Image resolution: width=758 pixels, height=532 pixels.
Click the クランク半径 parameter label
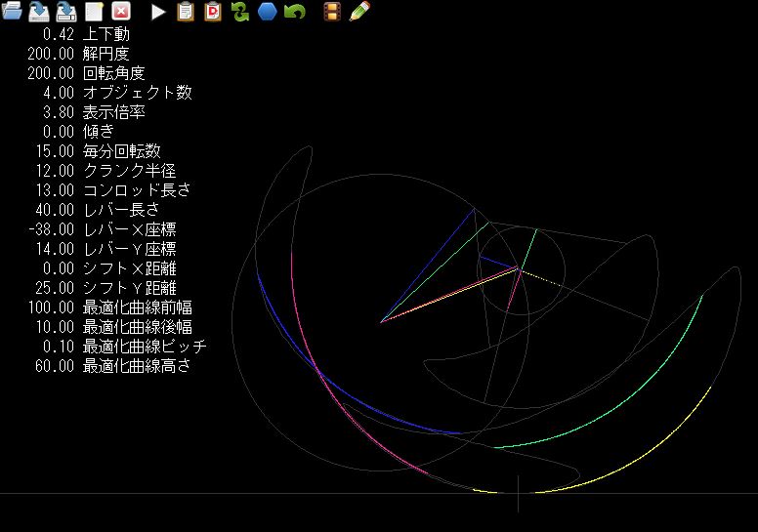[130, 171]
